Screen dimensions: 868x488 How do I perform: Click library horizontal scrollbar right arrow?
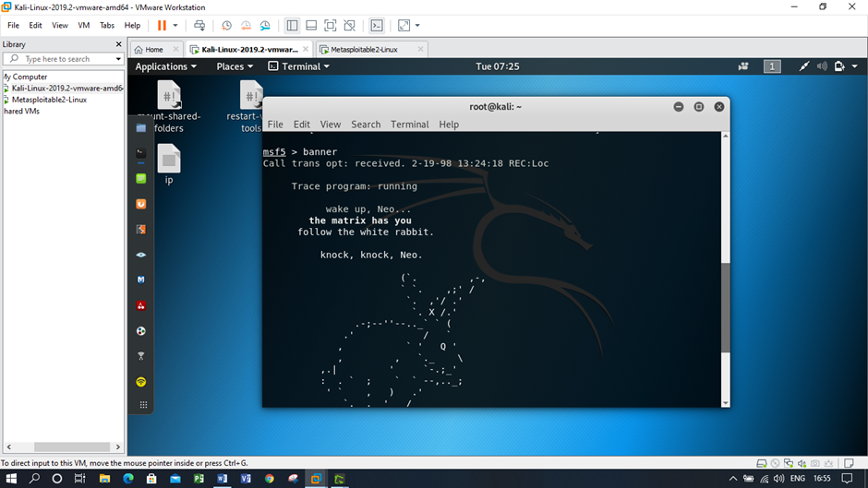pos(118,447)
